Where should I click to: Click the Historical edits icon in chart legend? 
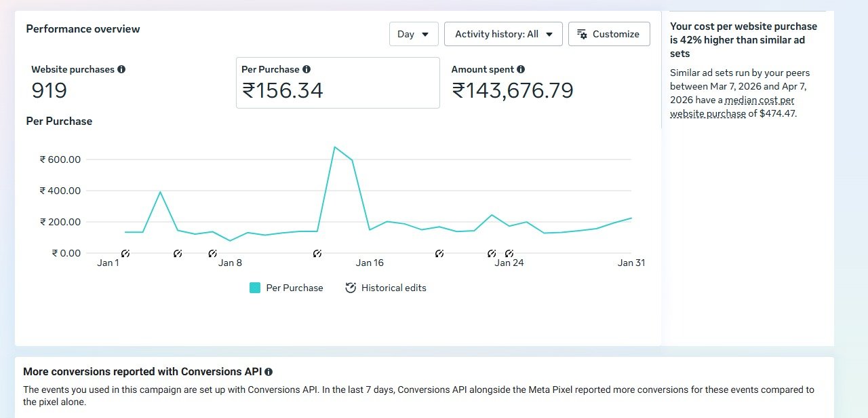point(351,288)
